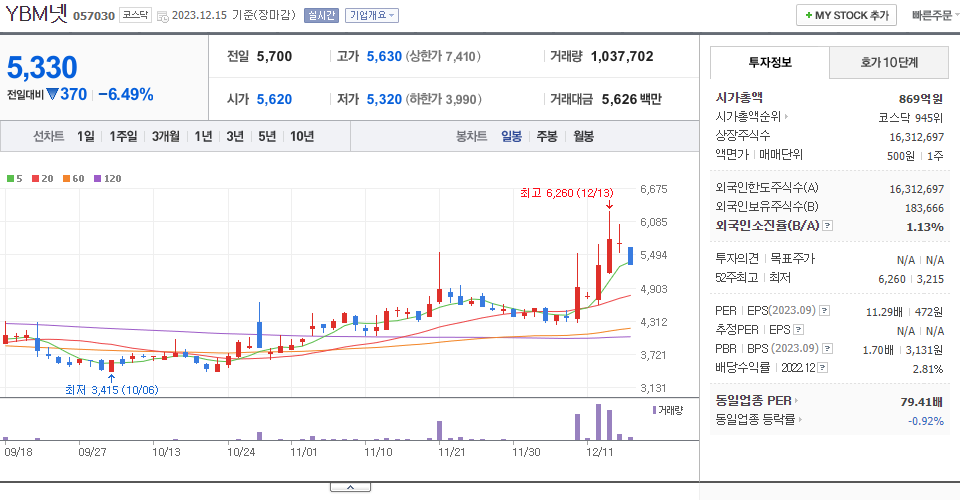Click 외국인소진율 value 1.13%

point(924,227)
